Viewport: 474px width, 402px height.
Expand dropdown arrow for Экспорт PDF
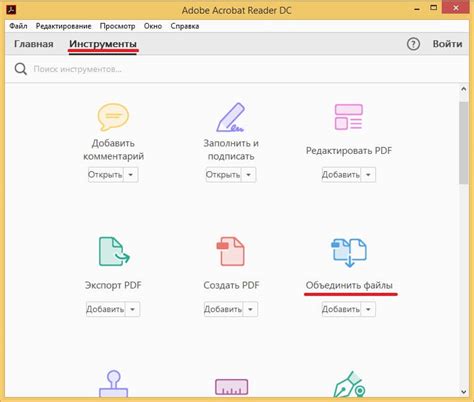132,309
